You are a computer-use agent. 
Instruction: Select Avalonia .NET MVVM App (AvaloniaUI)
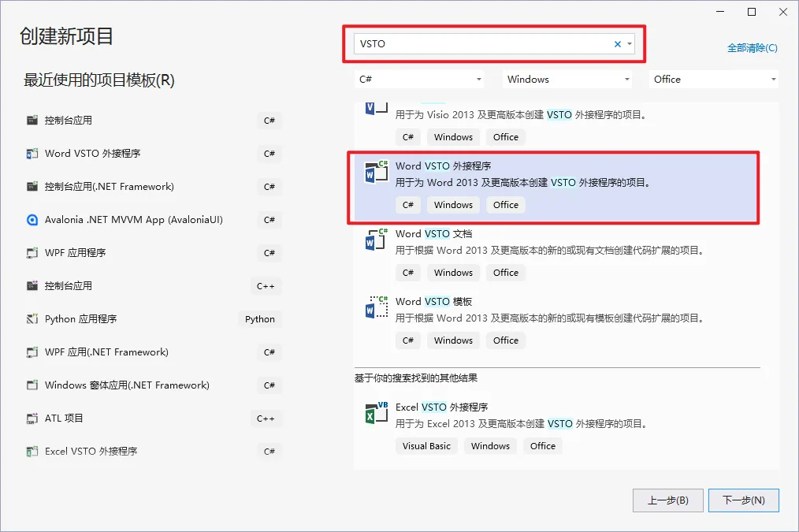(x=154, y=220)
